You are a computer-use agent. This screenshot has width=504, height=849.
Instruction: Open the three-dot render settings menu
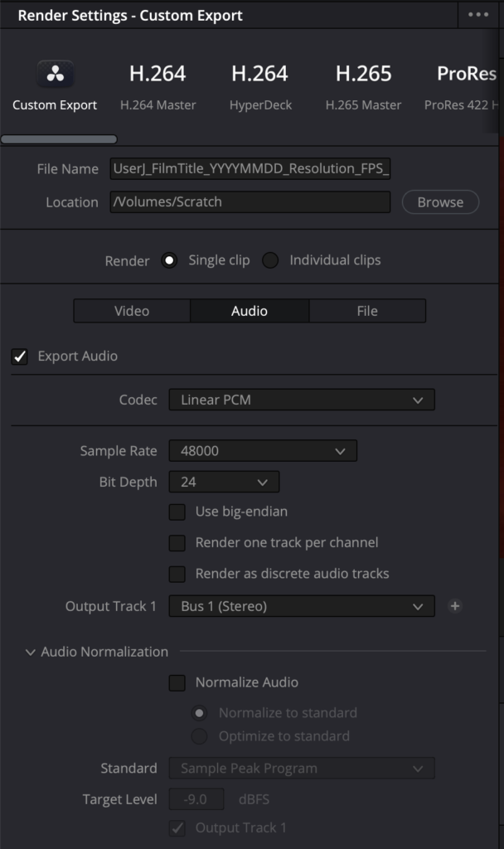click(478, 15)
